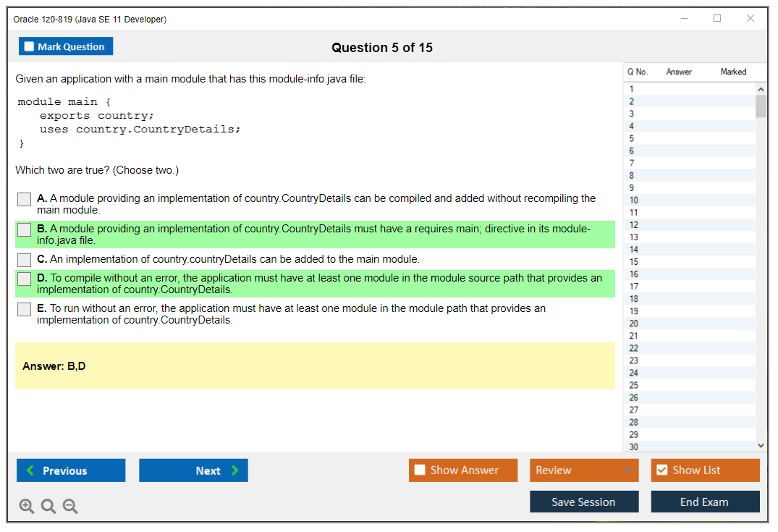The image size is (778, 532).
Task: Click the zoom out magnifier icon
Action: pyautogui.click(x=70, y=507)
